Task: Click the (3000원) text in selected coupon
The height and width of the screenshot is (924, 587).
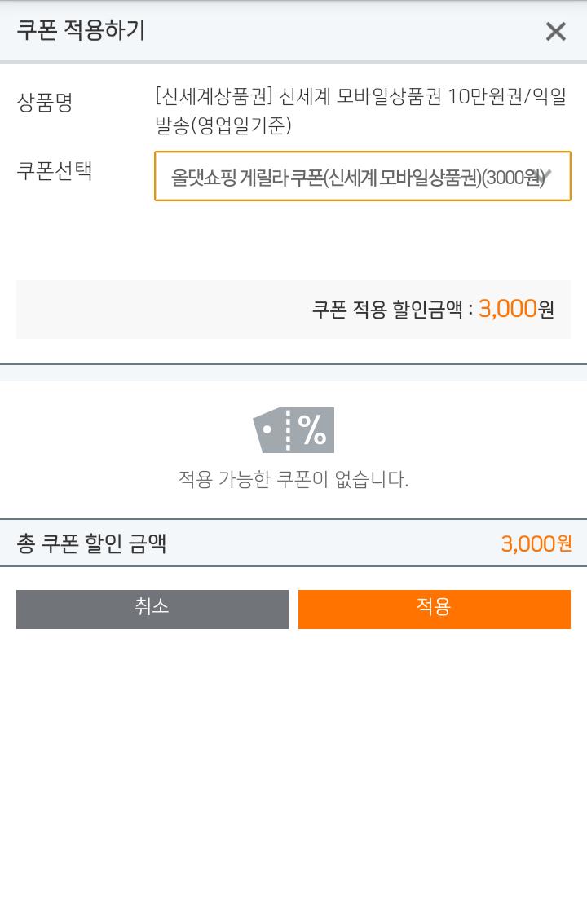Action: (513, 178)
